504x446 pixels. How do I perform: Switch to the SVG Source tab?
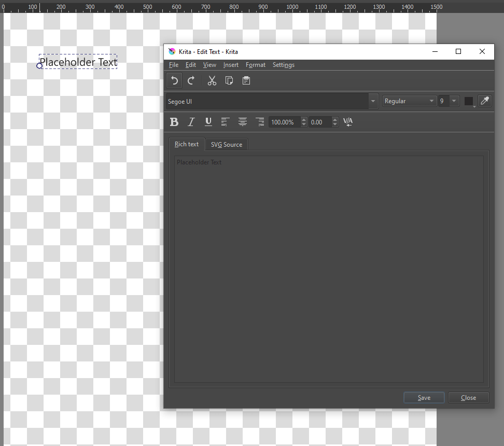point(226,145)
